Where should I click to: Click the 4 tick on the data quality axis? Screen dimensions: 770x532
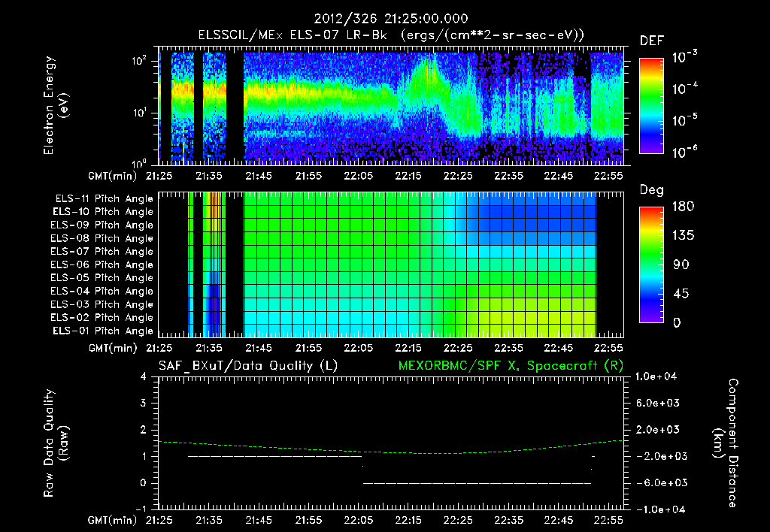coord(144,376)
